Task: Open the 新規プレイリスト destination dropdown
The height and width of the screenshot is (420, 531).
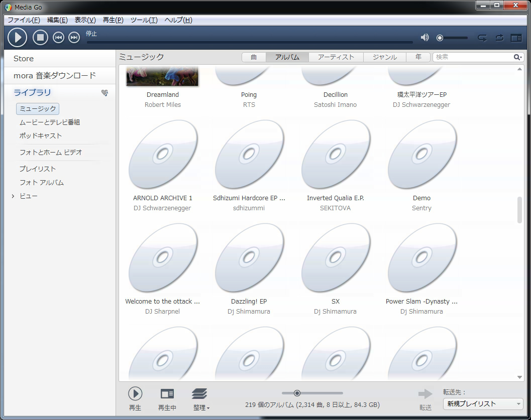Action: [483, 404]
